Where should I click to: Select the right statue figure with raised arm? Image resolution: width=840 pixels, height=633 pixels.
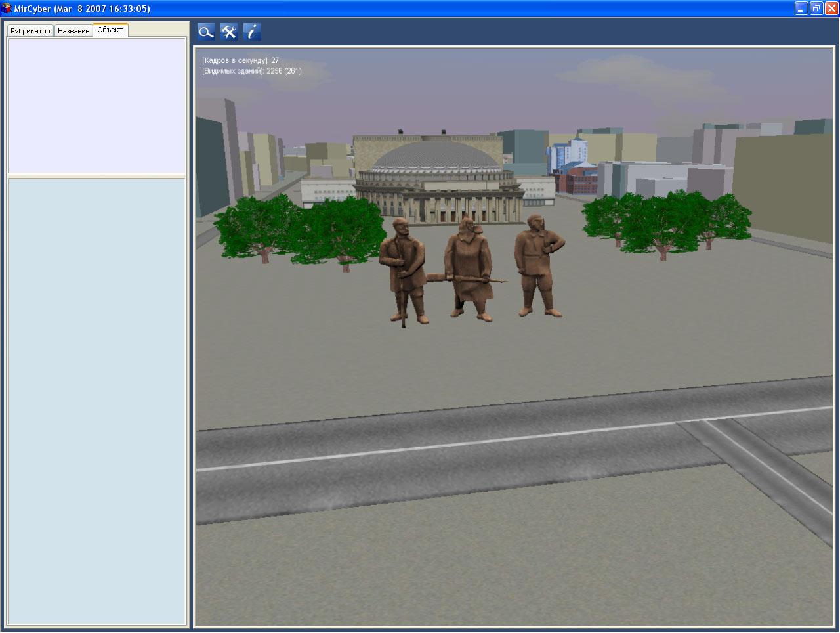(539, 265)
